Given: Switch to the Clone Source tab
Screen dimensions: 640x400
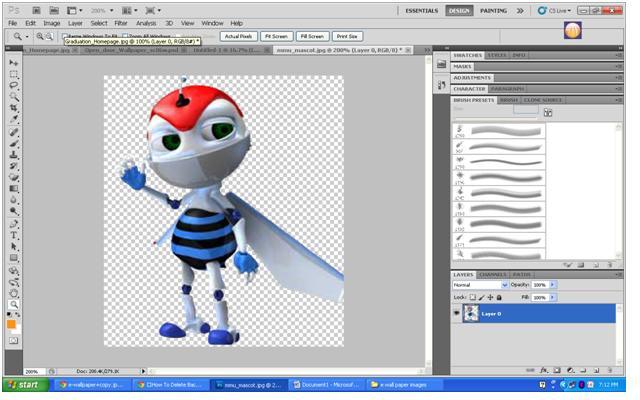Looking at the screenshot, I should (543, 100).
